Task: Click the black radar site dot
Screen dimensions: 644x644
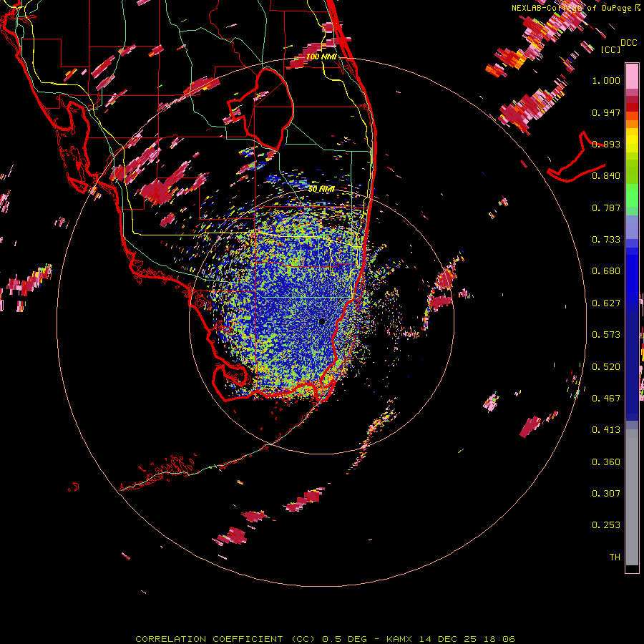Action: click(x=321, y=321)
